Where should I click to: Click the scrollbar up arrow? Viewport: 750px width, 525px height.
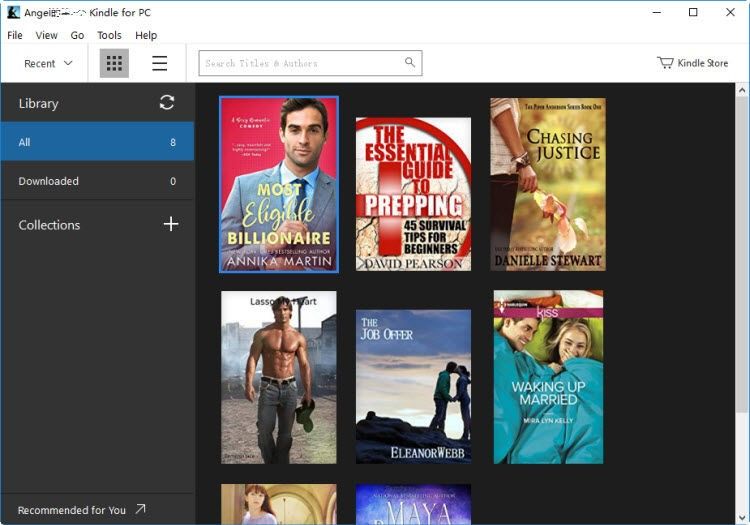(x=742, y=89)
